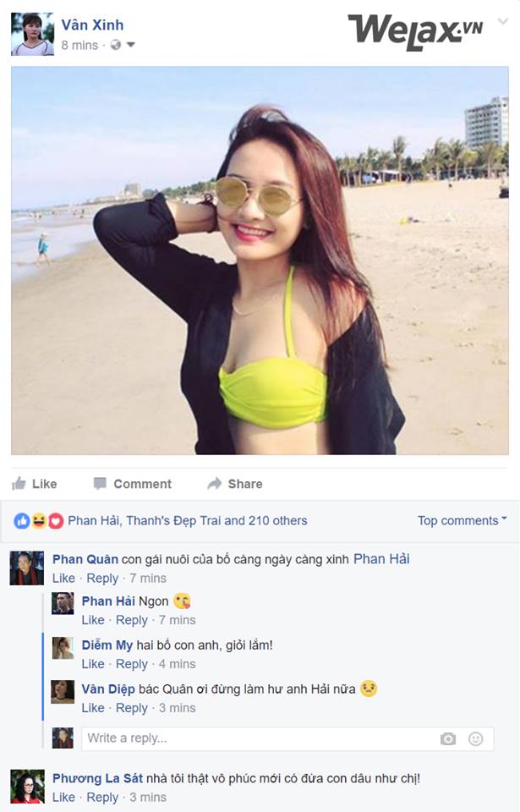
Task: Click the thumbs-up Like icon under the photo
Action: click(x=19, y=484)
